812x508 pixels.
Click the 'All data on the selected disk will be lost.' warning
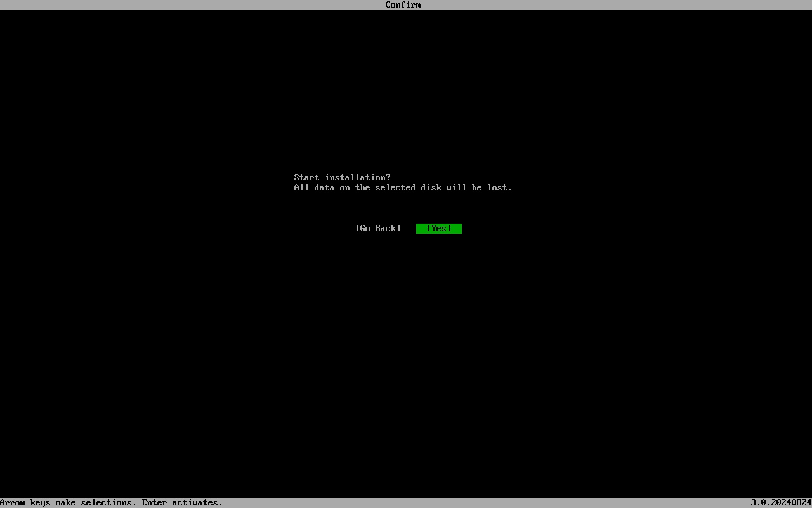pos(403,188)
